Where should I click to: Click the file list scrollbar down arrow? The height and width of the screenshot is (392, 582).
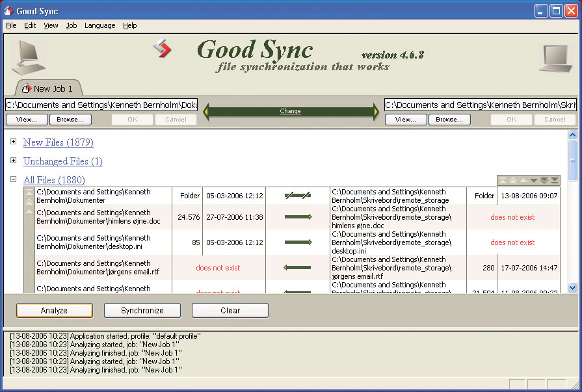tap(572, 287)
